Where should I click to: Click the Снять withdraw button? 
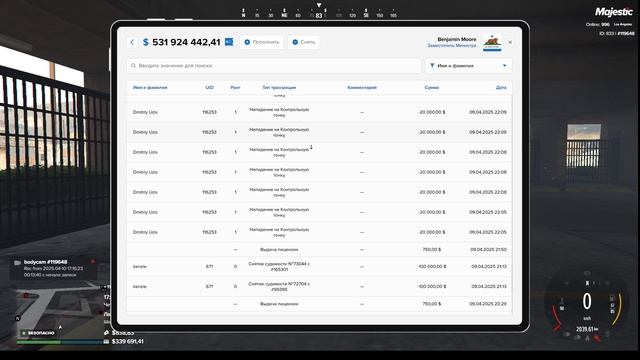click(304, 42)
